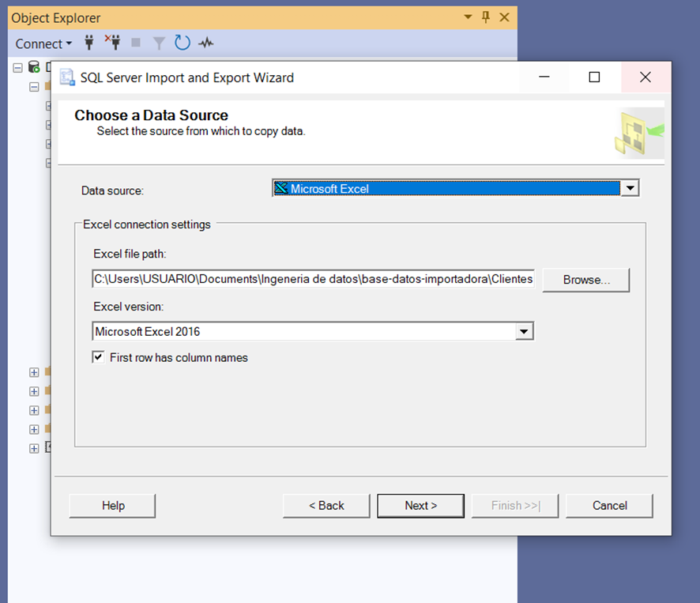Click the < Back button
700x603 pixels.
(326, 506)
